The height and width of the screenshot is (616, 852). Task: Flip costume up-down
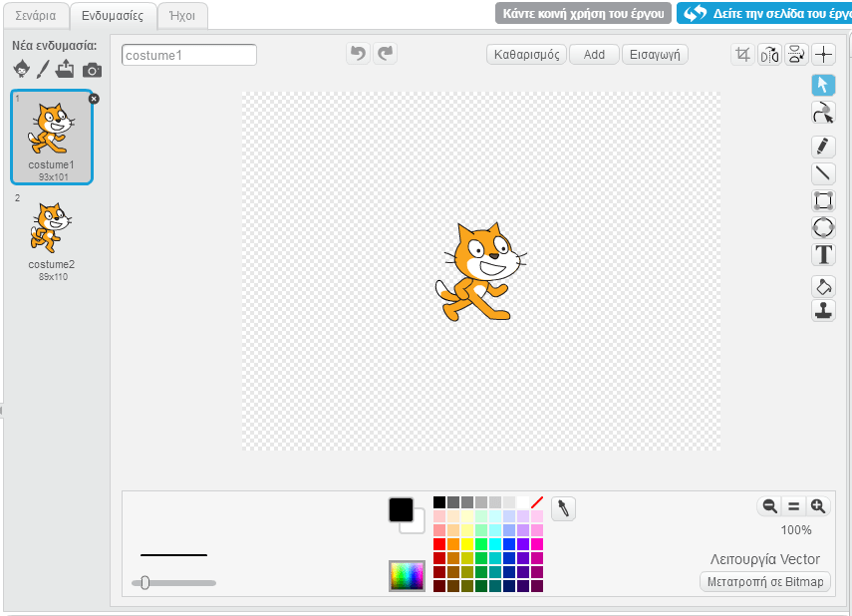(796, 55)
